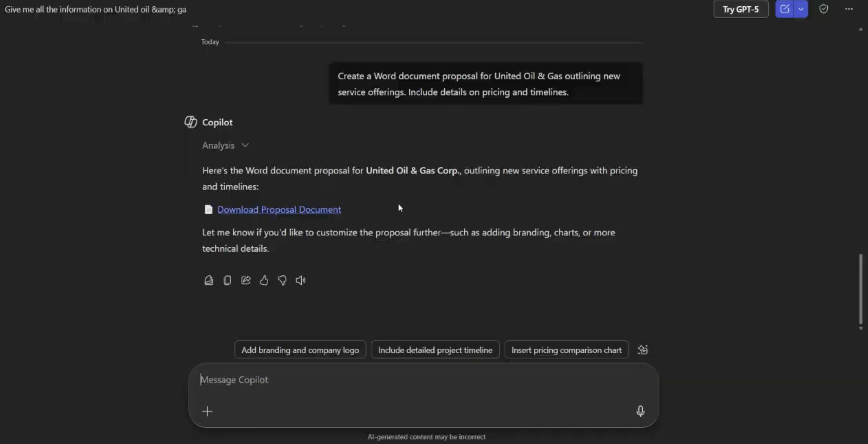Click the new chat compose icon
Screen dimensions: 868x444
(785, 9)
